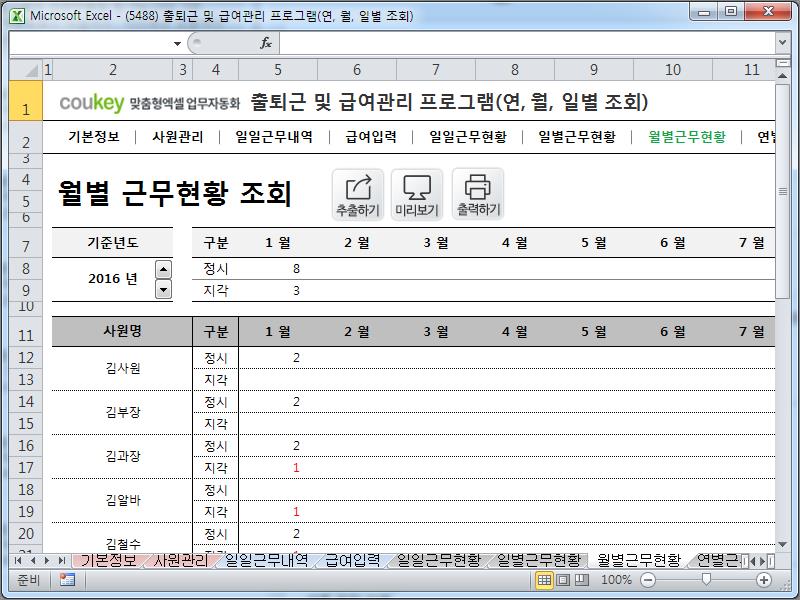The image size is (800, 600).
Task: Select column header 5
Action: point(278,69)
